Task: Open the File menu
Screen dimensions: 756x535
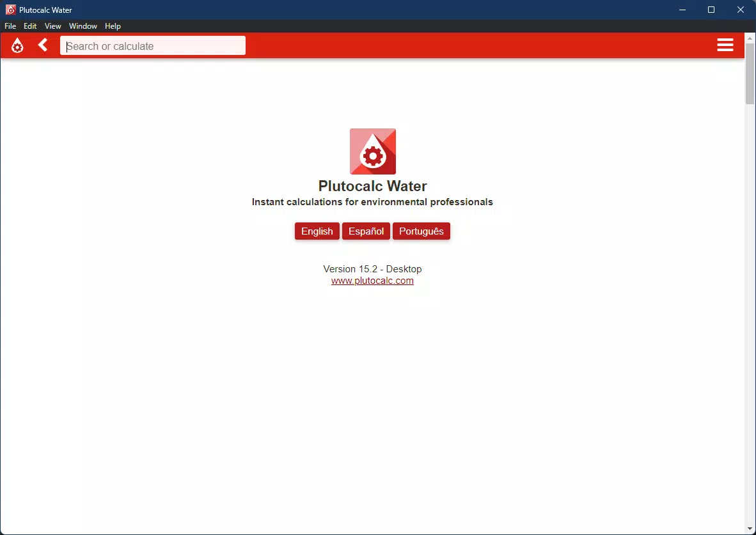Action: click(x=10, y=26)
